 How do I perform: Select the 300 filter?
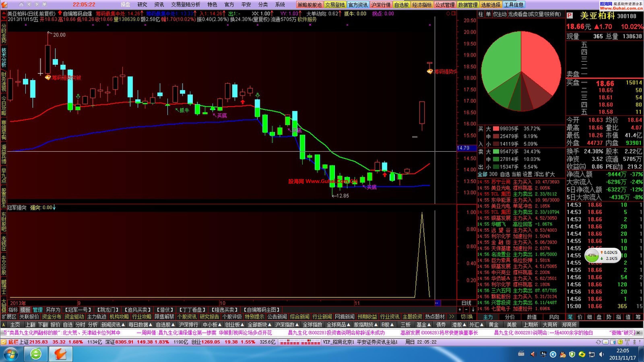click(x=493, y=174)
